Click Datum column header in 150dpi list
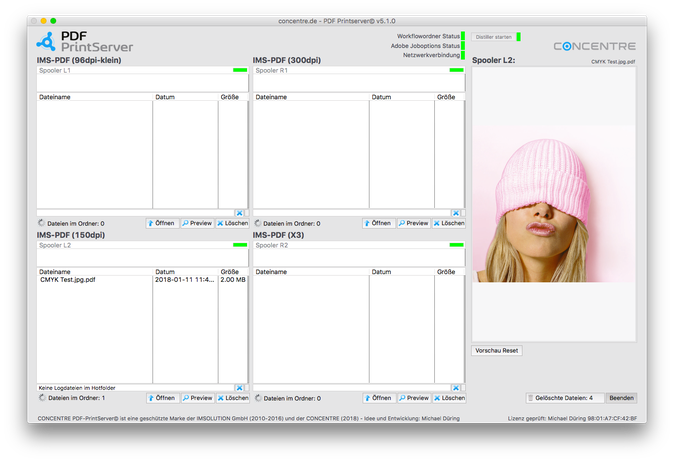Image resolution: width=674 pixels, height=462 pixels. coord(185,272)
